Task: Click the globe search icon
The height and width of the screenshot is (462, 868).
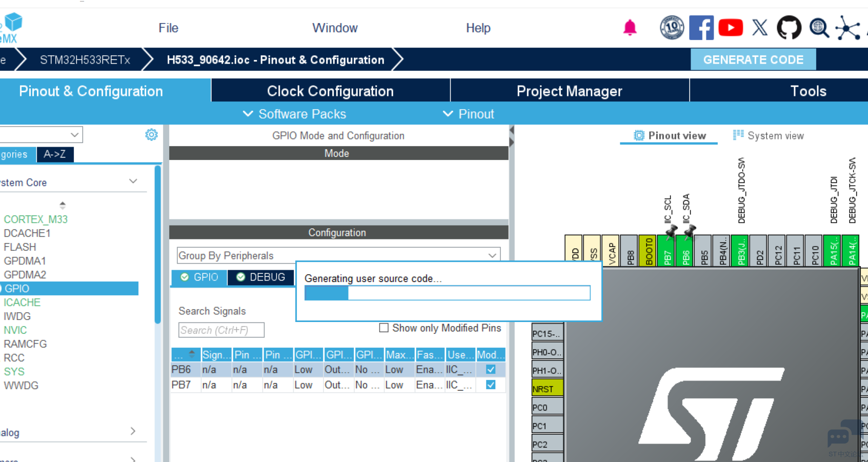Action: tap(819, 28)
